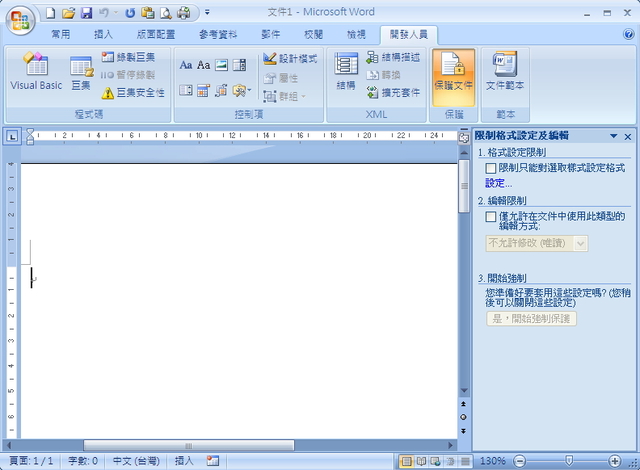The height and width of the screenshot is (470, 640).
Task: Click the zoom slider handle
Action: click(x=569, y=461)
